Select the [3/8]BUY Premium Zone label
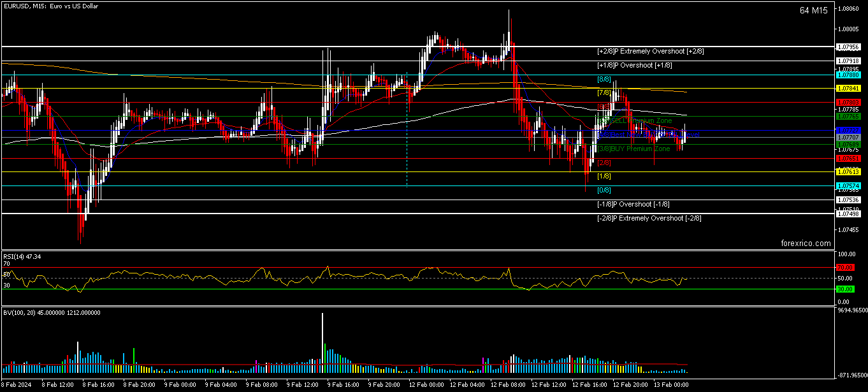 coord(633,149)
